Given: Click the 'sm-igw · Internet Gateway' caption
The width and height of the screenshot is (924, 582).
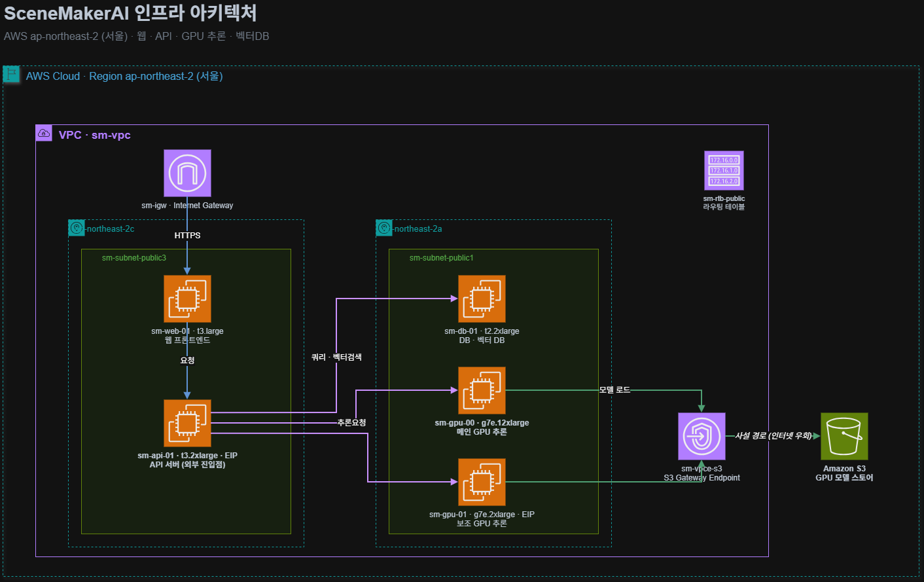Looking at the screenshot, I should [x=187, y=206].
